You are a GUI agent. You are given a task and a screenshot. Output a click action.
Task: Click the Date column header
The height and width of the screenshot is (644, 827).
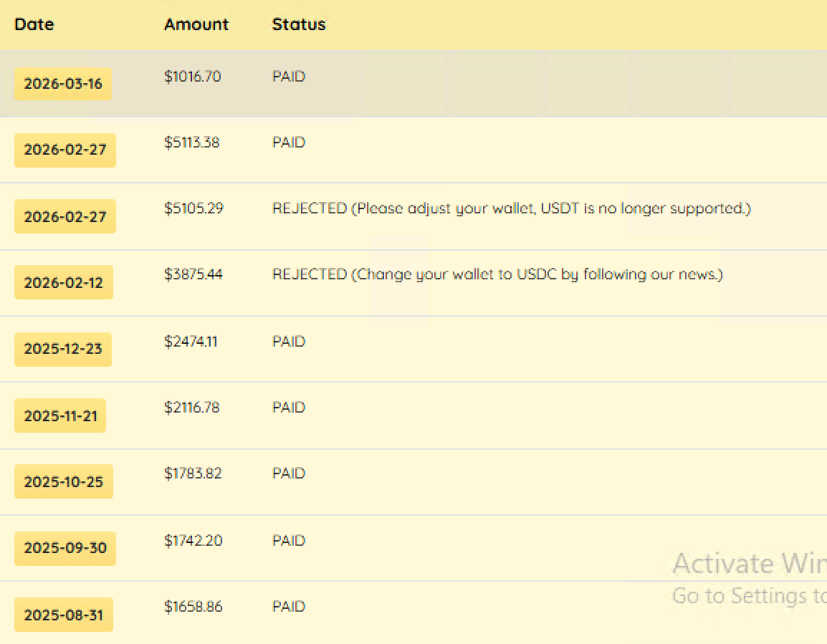click(34, 24)
